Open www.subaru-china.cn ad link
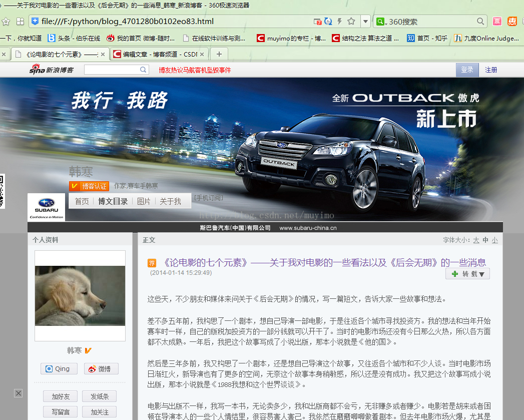Viewport: 524px width, 420px height. pyautogui.click(x=308, y=228)
